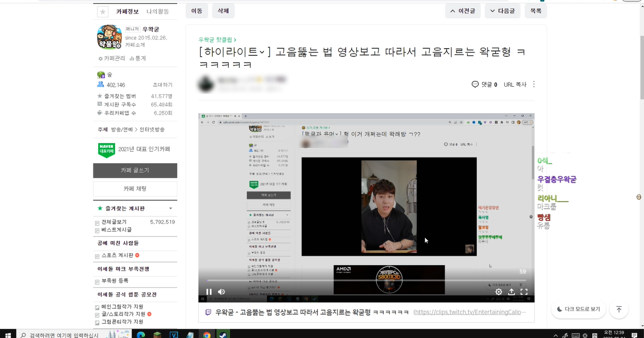Image resolution: width=644 pixels, height=338 pixels.
Task: Open the 부족원 등록 board
Action: (x=115, y=281)
